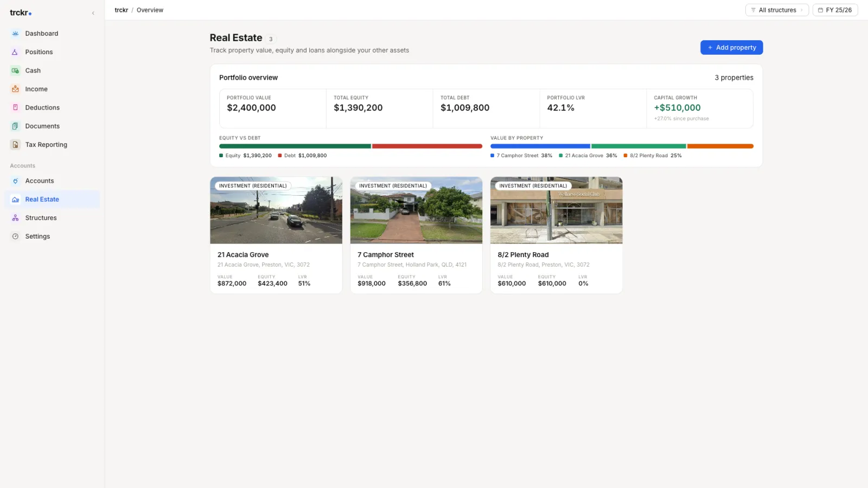Open Tax Reporting page

52,144
